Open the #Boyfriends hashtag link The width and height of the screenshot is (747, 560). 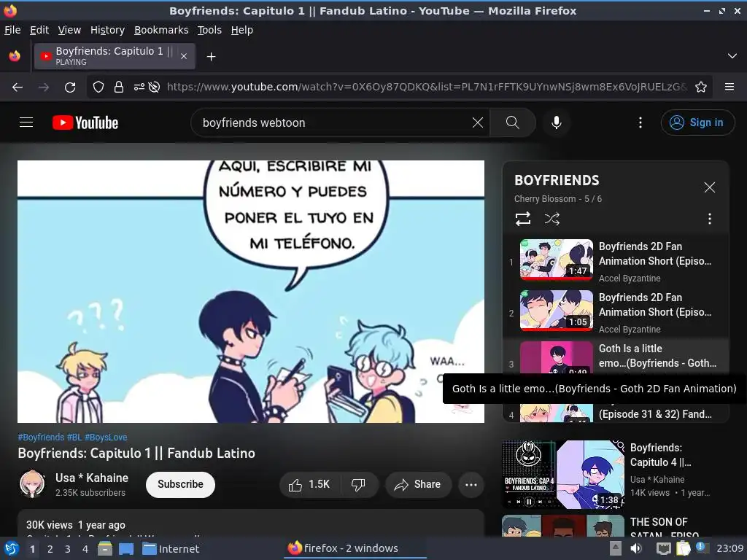[x=41, y=437]
